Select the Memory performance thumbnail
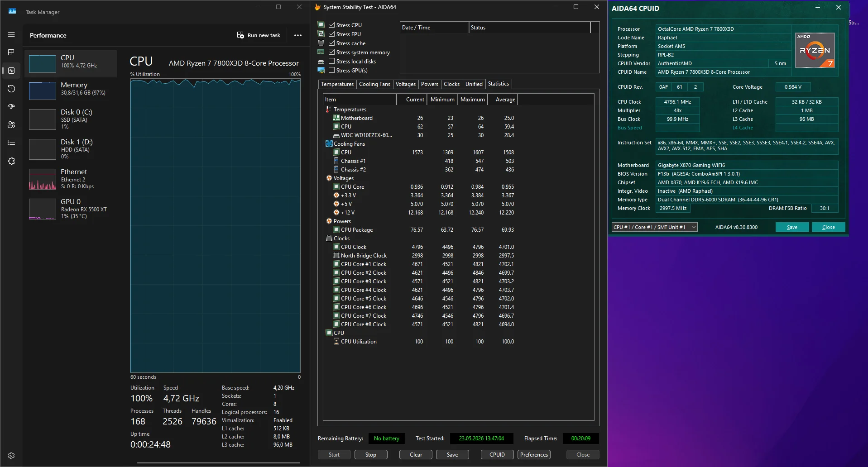The width and height of the screenshot is (868, 467). click(x=43, y=91)
